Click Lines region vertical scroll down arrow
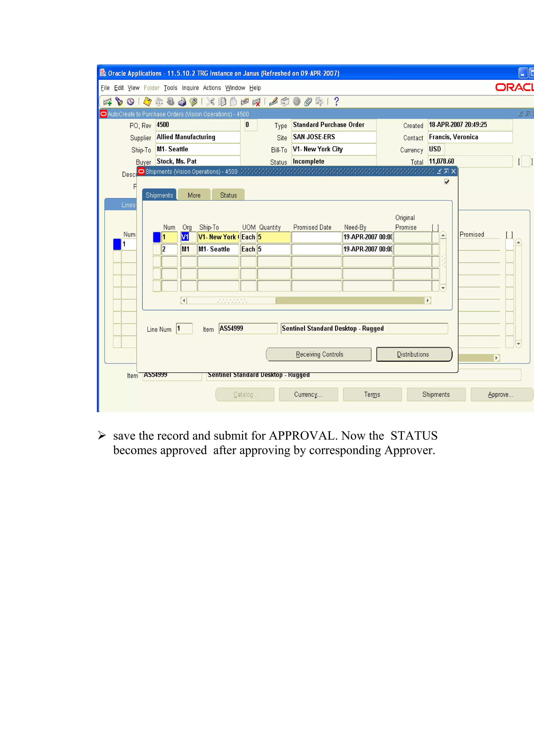This screenshot has width=534, height=756. coord(519,344)
